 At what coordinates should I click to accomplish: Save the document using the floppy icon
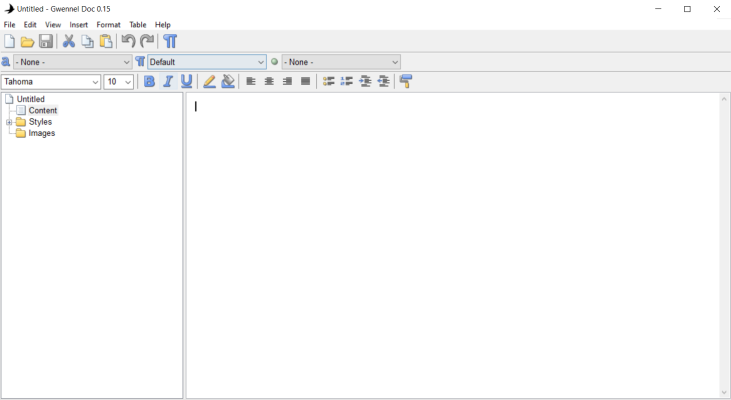(x=46, y=41)
